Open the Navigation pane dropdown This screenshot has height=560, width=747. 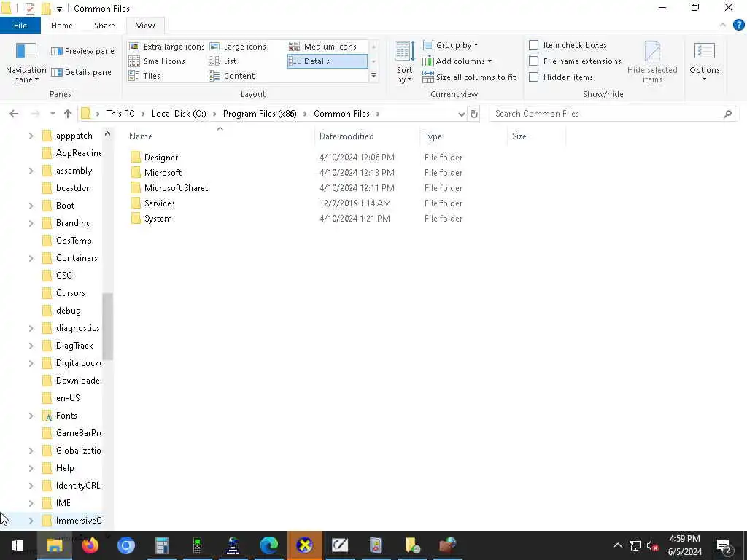point(26,75)
